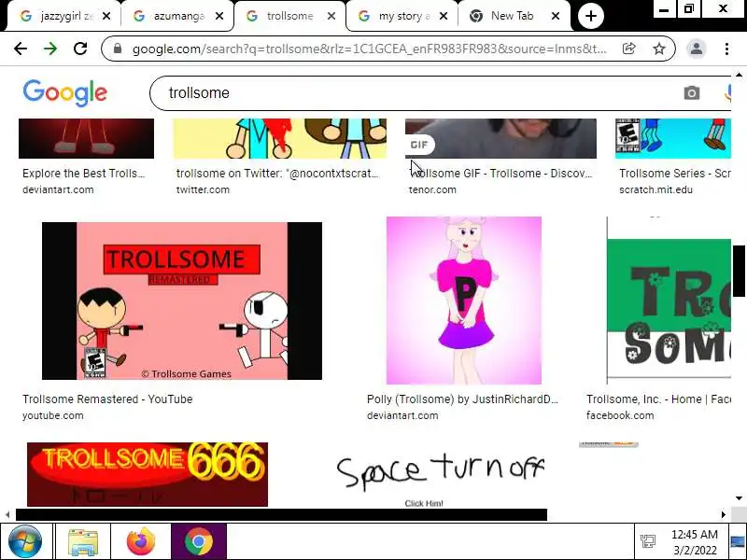The height and width of the screenshot is (560, 747).
Task: Bookmark this page with the star icon
Action: click(659, 49)
